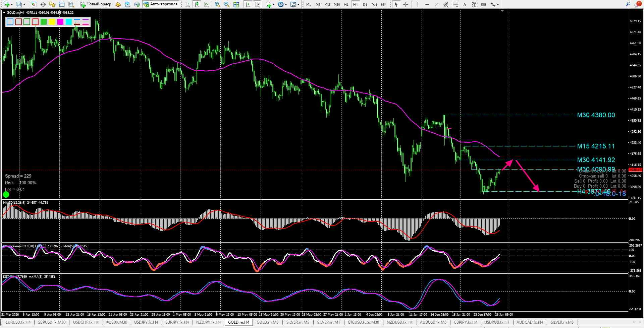
Task: Expand the periodicity clock dropdown
Action: (x=286, y=5)
